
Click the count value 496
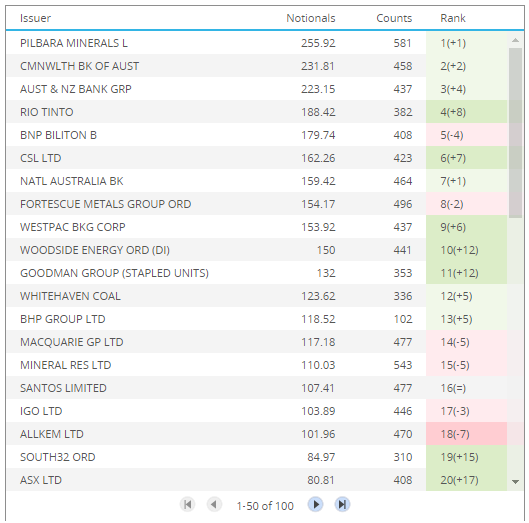coord(402,204)
